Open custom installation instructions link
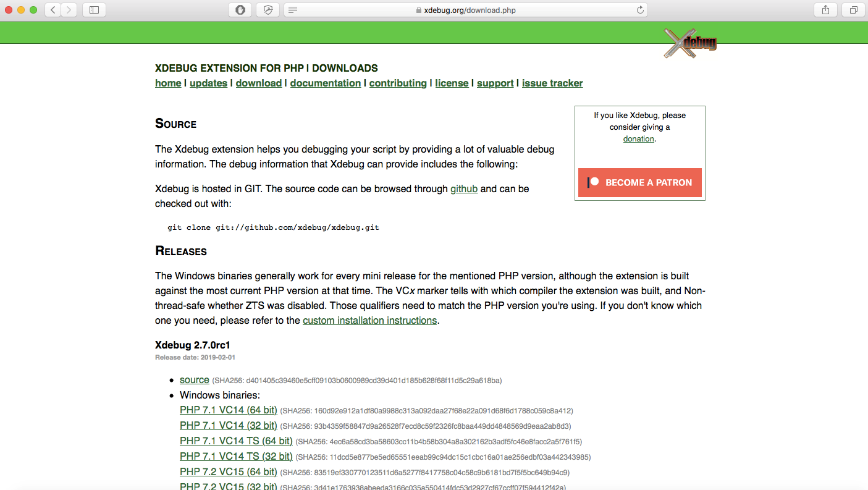Screen dimensions: 868x490 [370, 321]
